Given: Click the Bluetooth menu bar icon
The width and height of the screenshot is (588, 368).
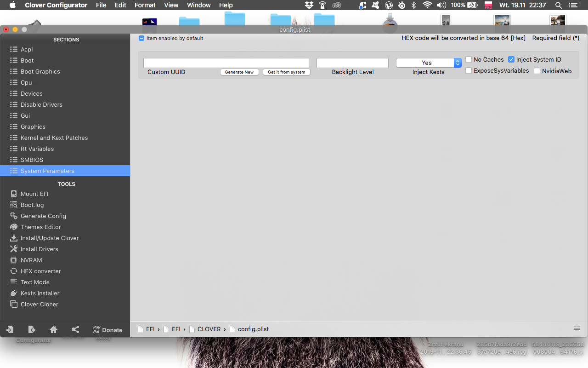Looking at the screenshot, I should [414, 5].
